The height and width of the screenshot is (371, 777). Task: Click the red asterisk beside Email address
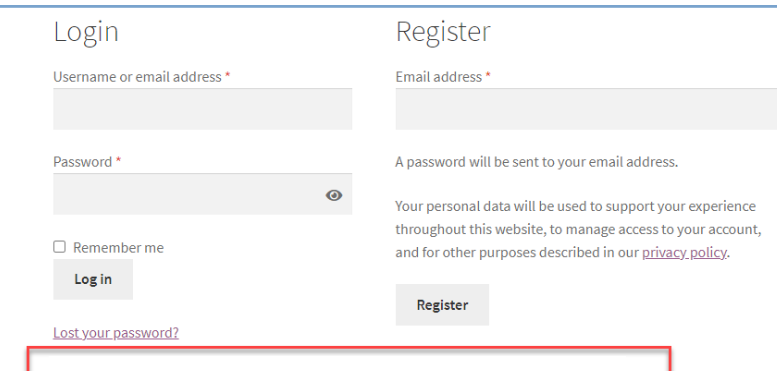[x=488, y=76]
